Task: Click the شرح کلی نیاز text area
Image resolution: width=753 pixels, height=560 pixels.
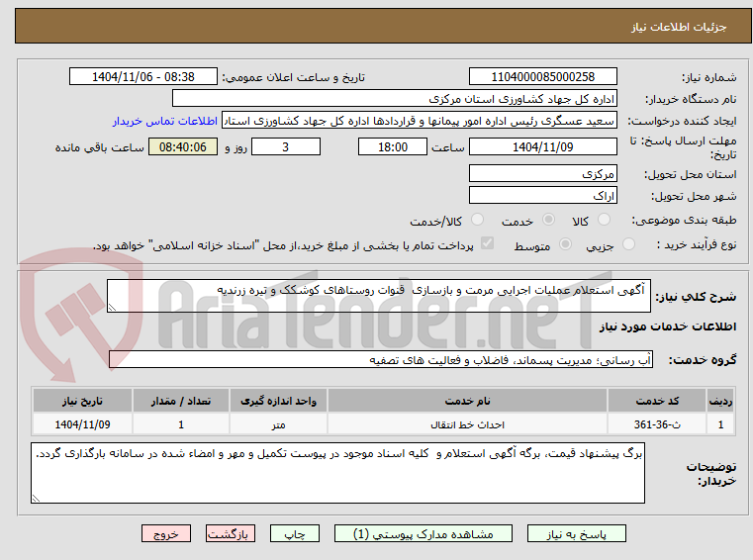Action: coord(378,296)
